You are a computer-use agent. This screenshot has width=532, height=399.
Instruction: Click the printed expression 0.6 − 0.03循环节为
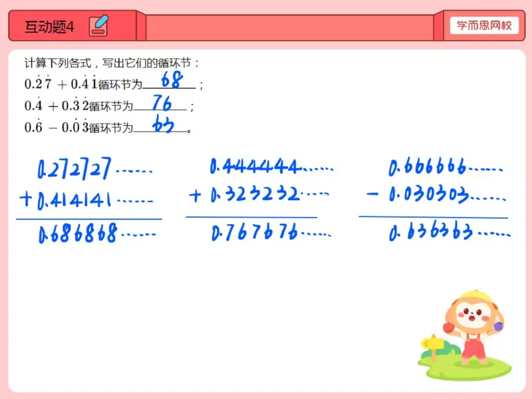coord(78,127)
